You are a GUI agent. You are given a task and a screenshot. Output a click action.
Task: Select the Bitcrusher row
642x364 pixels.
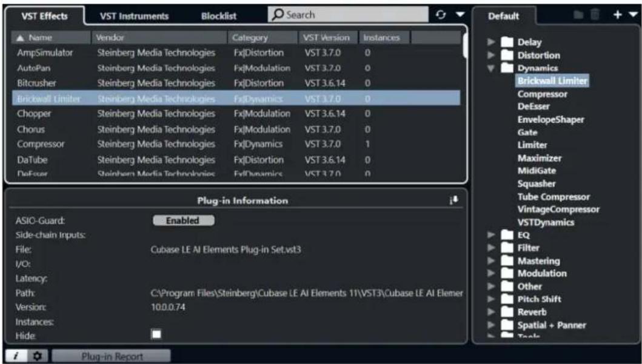[236, 83]
